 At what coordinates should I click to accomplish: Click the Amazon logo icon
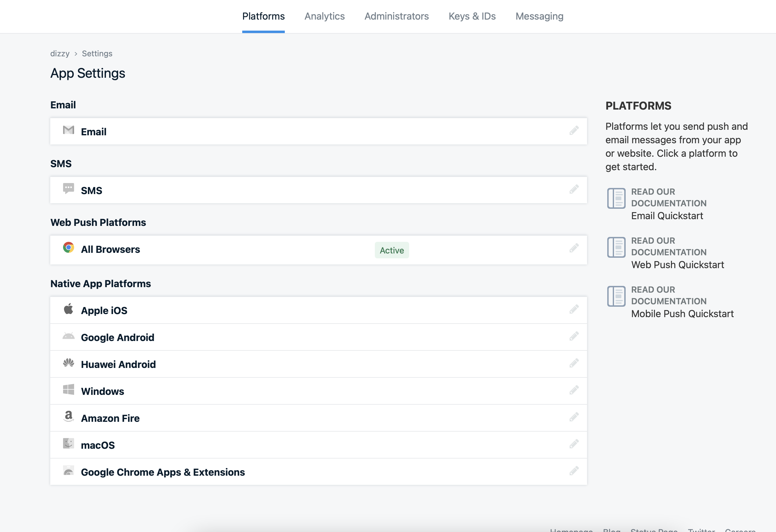pos(69,416)
